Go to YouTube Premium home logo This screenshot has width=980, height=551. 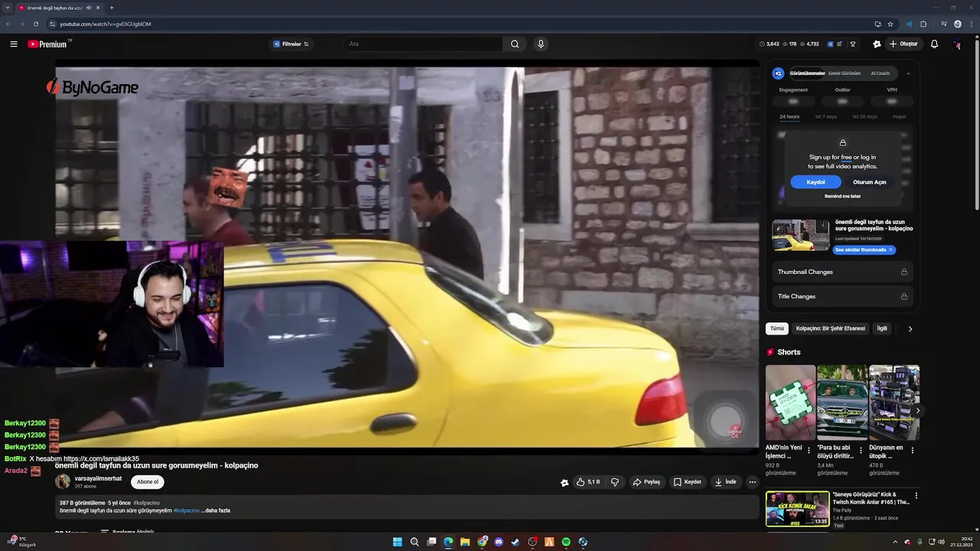coord(49,44)
